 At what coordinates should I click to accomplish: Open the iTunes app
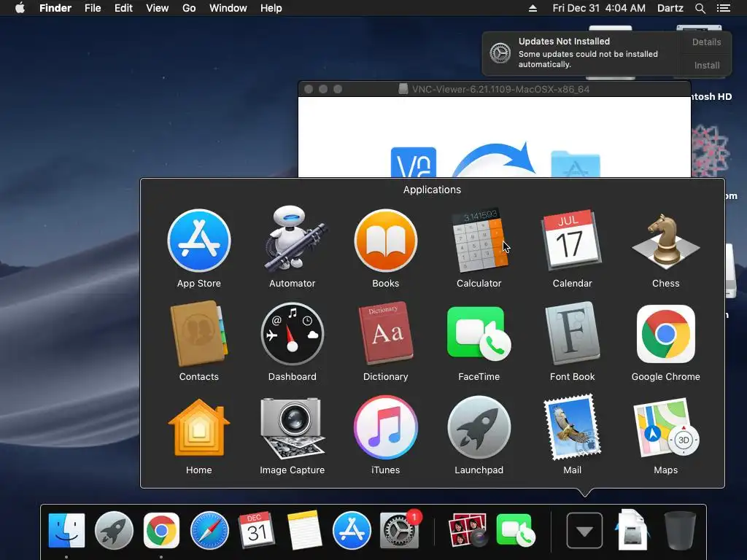(386, 427)
